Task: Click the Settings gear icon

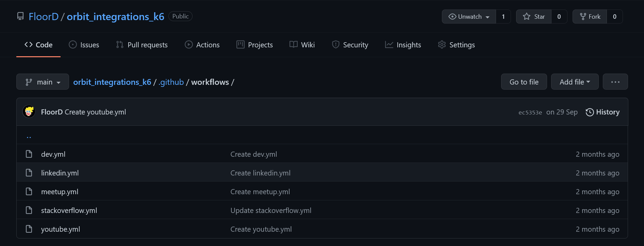Action: [442, 45]
